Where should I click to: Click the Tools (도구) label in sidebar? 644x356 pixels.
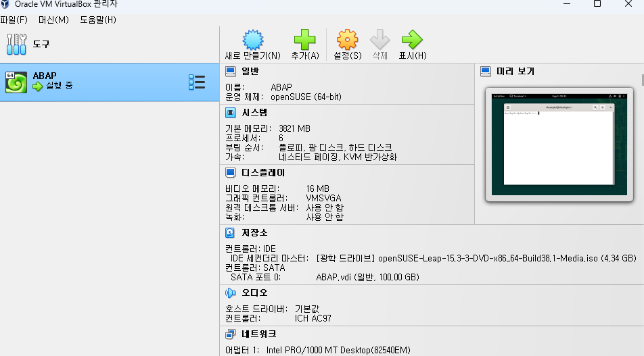41,45
